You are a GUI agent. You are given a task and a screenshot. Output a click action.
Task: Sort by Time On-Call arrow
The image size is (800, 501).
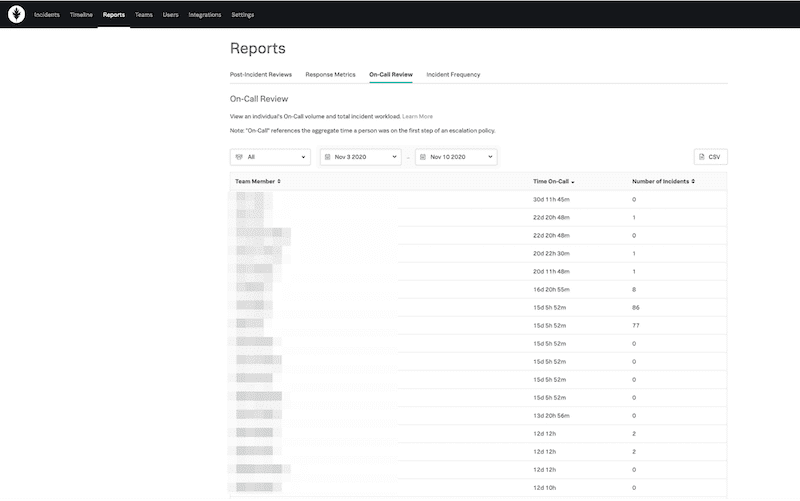pyautogui.click(x=573, y=181)
